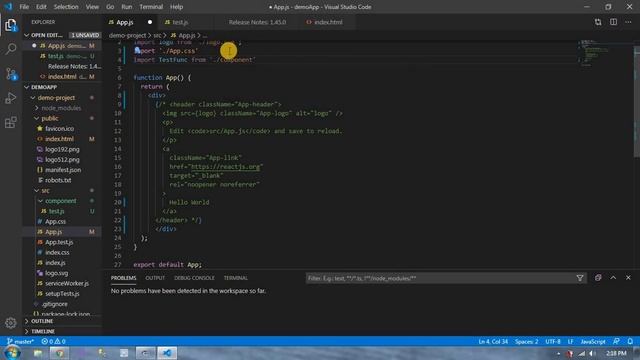The image size is (640, 360).
Task: Split the editor to the right
Action: [x=613, y=22]
